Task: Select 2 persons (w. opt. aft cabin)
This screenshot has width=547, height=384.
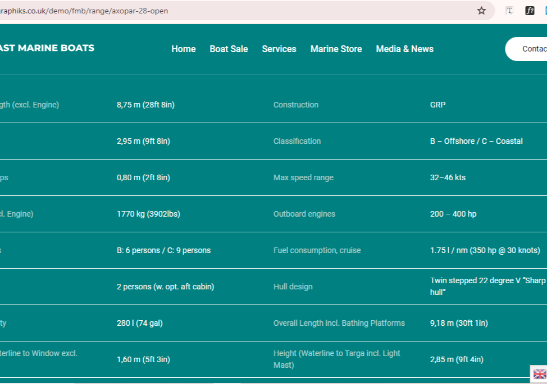Action: click(165, 287)
